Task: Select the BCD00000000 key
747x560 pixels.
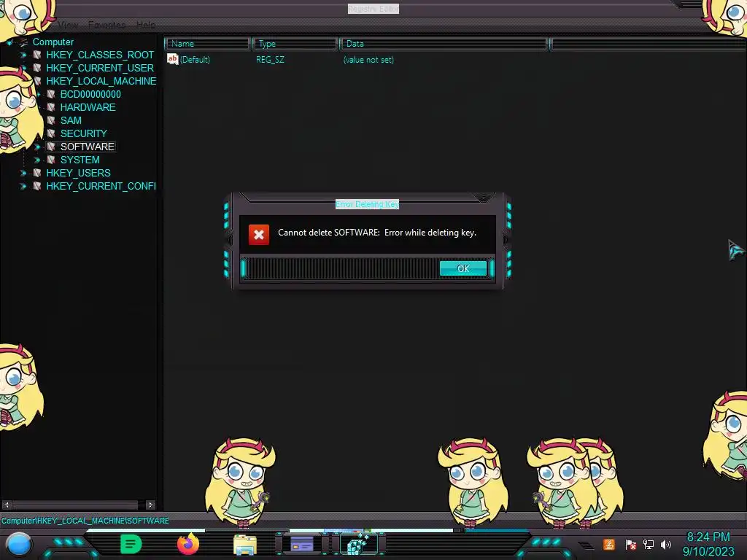Action: (x=90, y=94)
